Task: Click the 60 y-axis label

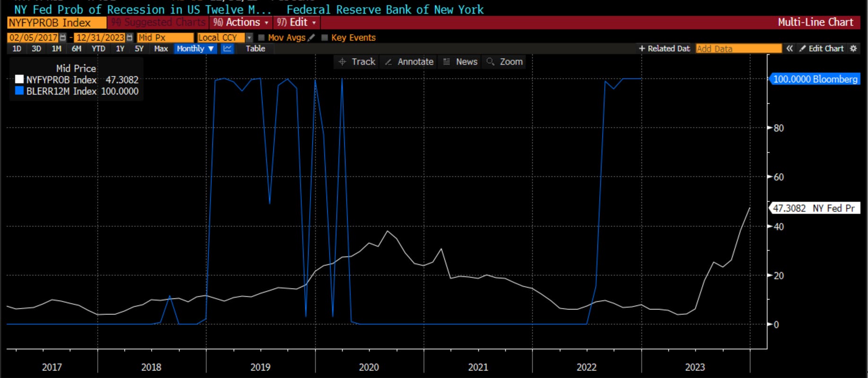Action: point(779,177)
